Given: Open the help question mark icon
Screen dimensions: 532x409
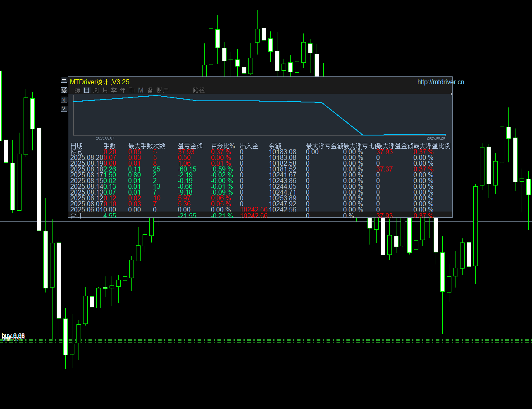Looking at the screenshot, I should [64, 109].
